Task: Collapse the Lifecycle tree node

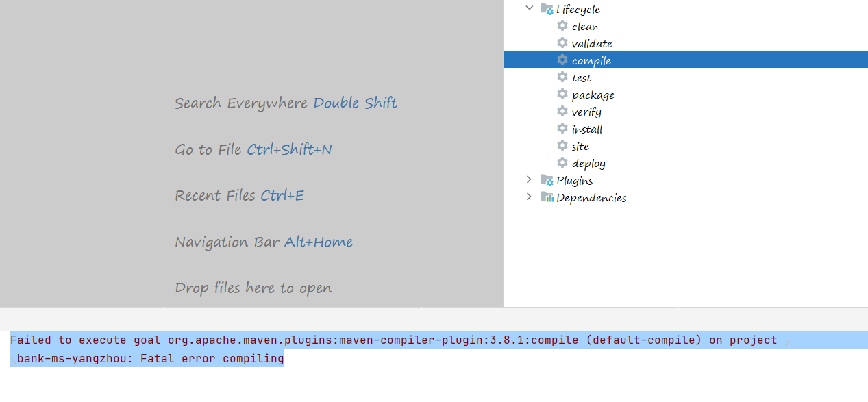Action: tap(529, 8)
